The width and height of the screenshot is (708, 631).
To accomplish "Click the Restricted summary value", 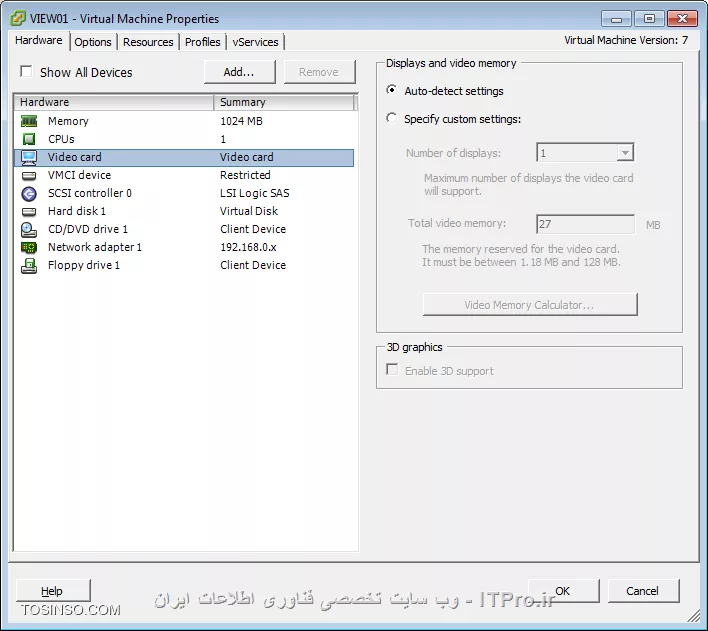I will pyautogui.click(x=245, y=175).
